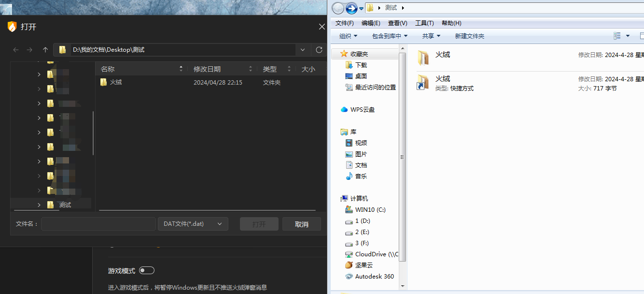Click 新建文件夹 in Explorer toolbar

469,36
